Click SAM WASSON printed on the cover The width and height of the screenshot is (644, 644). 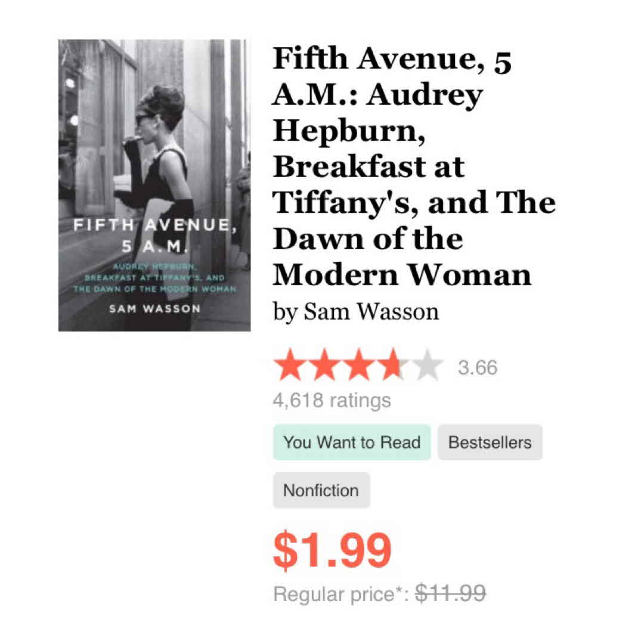tap(154, 309)
